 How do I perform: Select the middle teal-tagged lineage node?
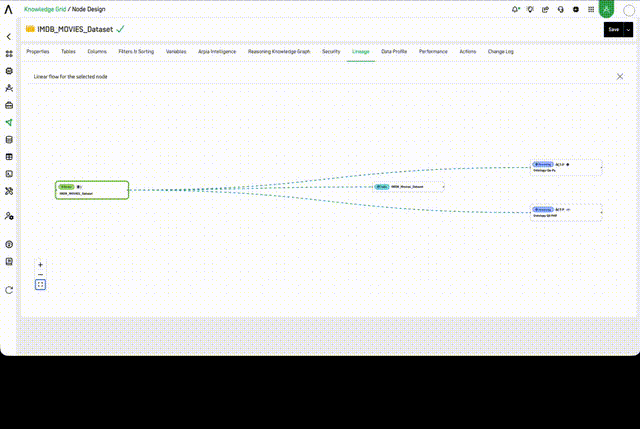coord(409,187)
